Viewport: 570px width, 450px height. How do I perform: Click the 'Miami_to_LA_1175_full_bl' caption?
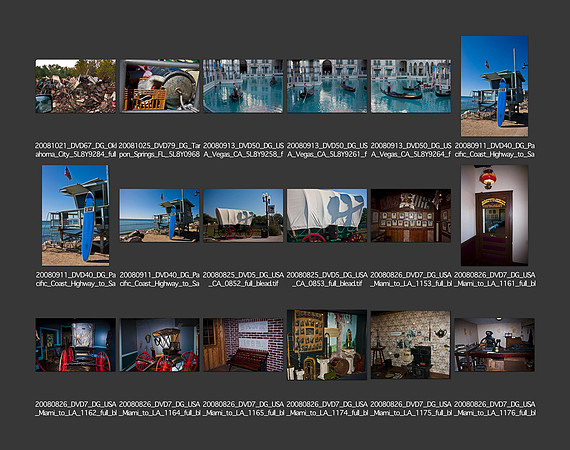411,409
